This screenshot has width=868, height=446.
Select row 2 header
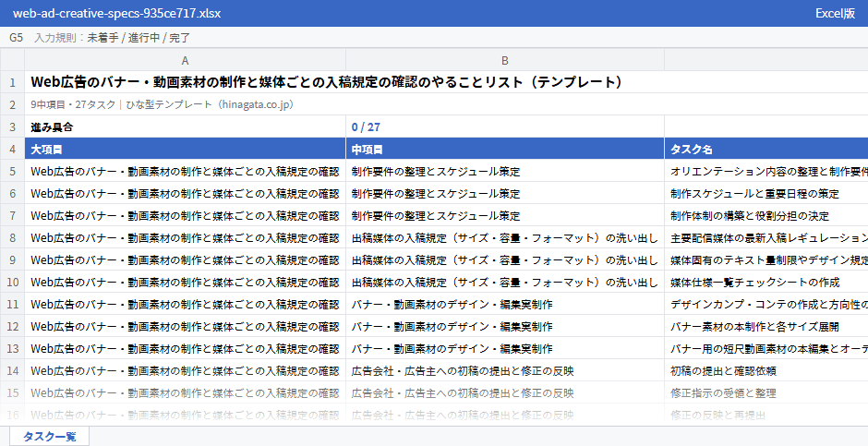(12, 104)
